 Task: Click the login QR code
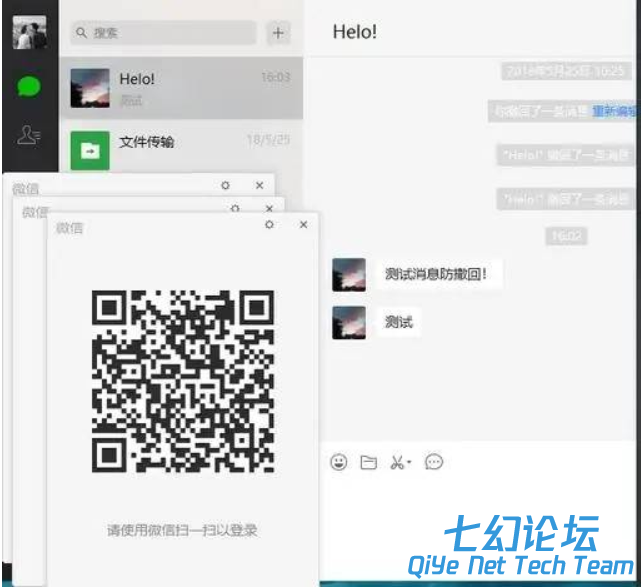(x=183, y=381)
